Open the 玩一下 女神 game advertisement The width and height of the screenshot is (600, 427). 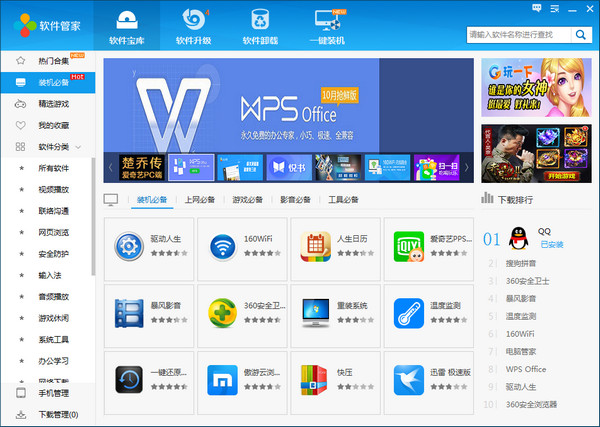coord(536,88)
